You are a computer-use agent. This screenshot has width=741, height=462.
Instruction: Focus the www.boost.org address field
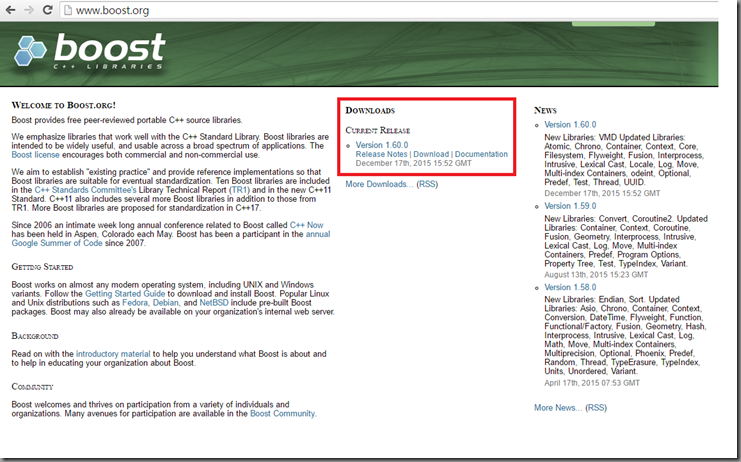[388, 10]
